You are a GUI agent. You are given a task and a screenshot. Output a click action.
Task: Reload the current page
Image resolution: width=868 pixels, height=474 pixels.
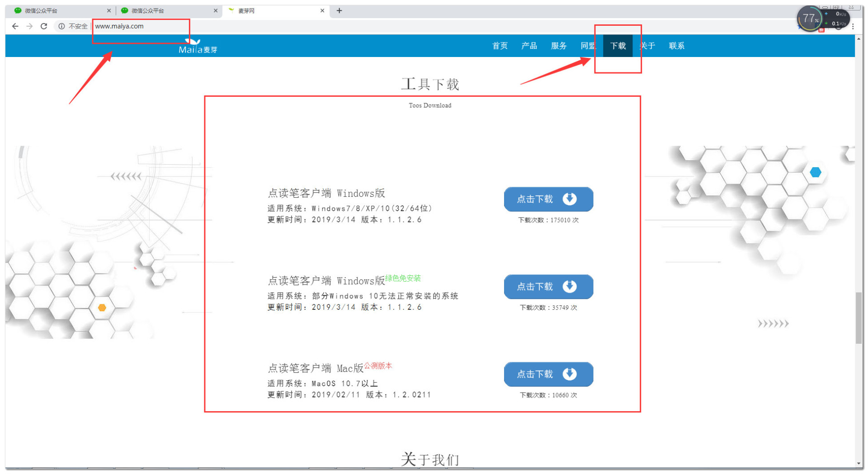[44, 26]
